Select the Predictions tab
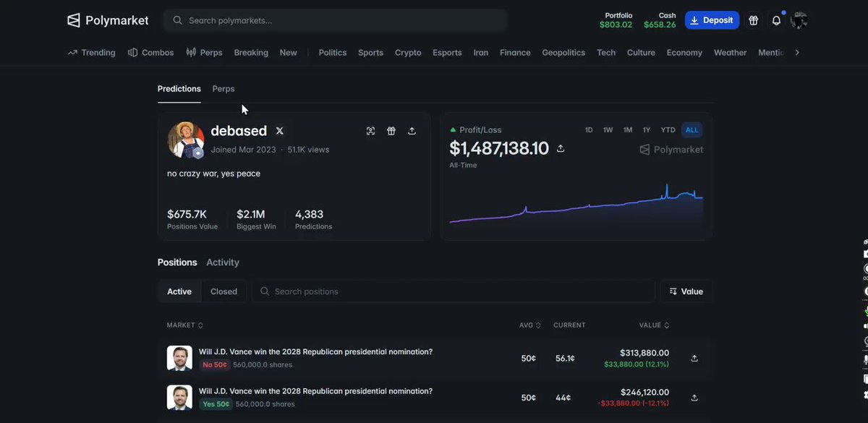This screenshot has width=868, height=423. (179, 89)
